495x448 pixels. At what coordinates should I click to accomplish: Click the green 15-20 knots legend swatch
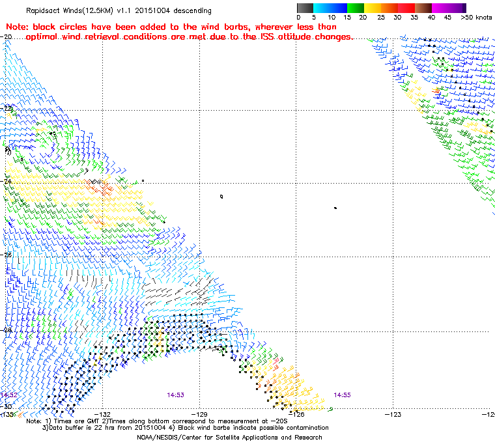356,8
